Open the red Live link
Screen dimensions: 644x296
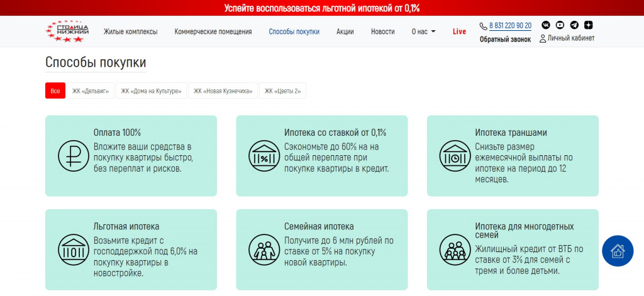click(x=459, y=31)
